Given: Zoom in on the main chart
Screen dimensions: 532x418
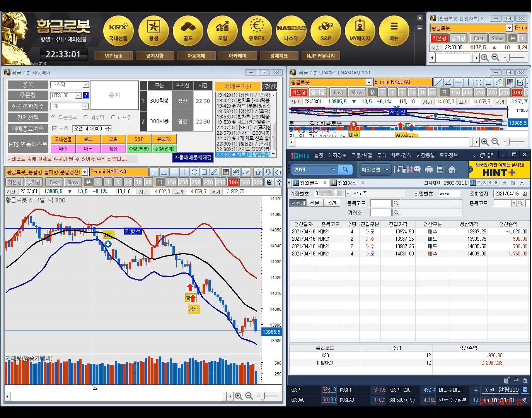Looking at the screenshot, I should [239, 396].
